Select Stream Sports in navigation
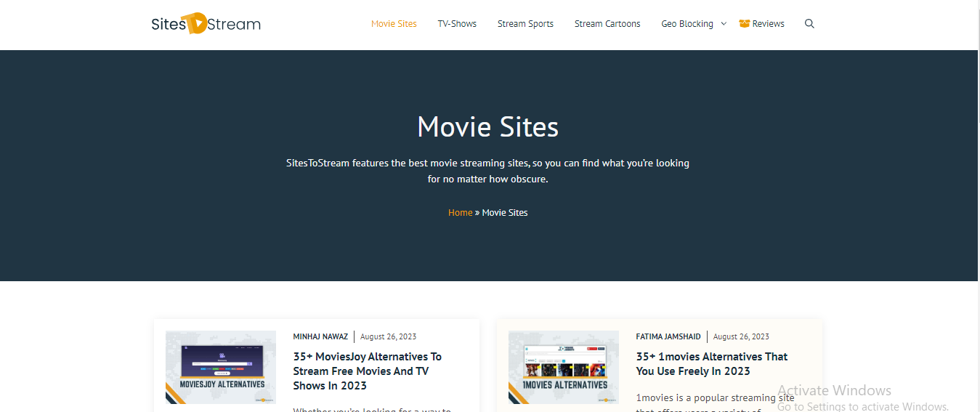 click(x=525, y=24)
